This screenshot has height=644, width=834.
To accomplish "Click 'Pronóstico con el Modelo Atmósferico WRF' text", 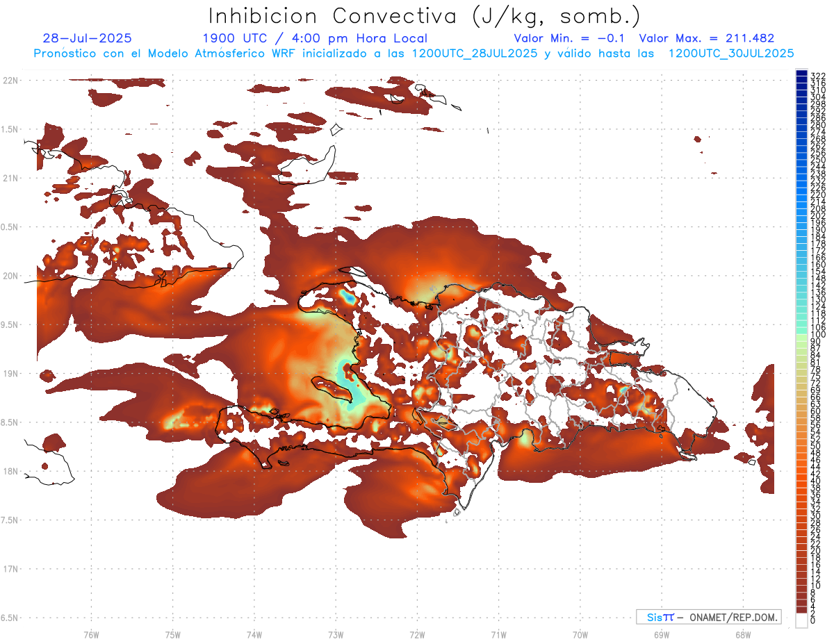I will pos(165,53).
